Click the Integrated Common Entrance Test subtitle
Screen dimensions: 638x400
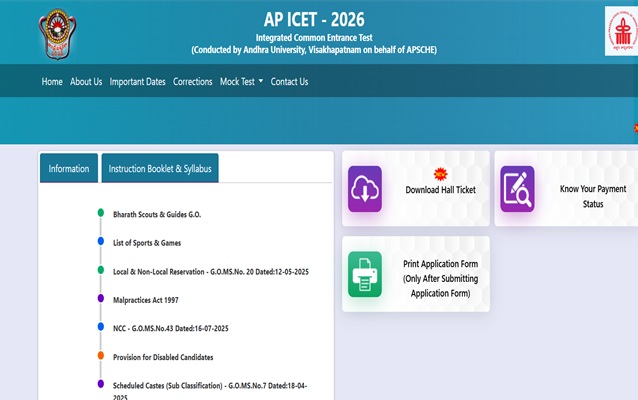[314, 38]
